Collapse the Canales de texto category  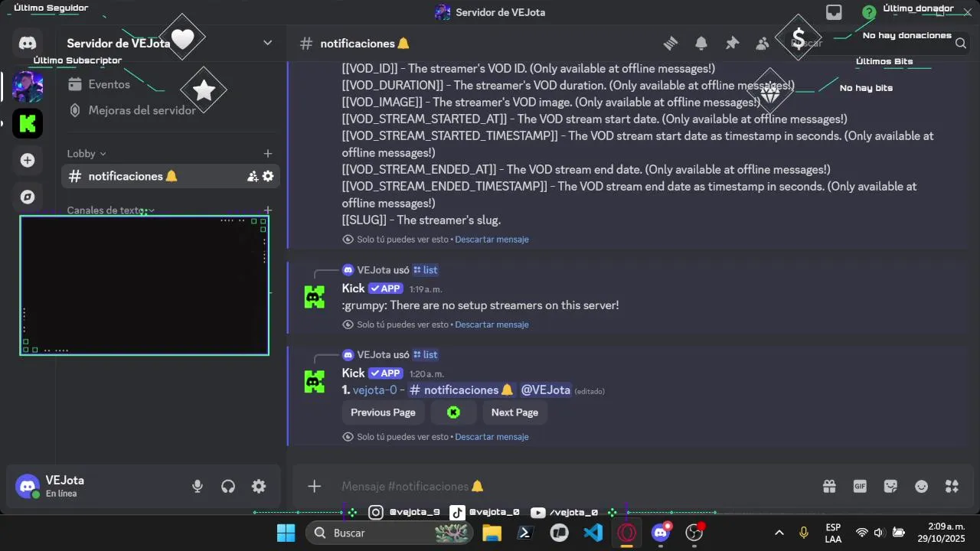(111, 210)
